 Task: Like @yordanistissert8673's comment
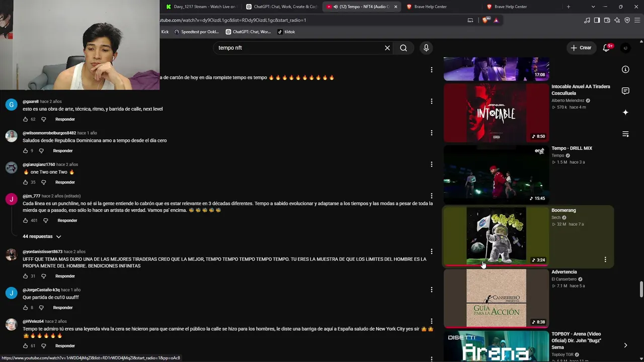[x=25, y=276]
